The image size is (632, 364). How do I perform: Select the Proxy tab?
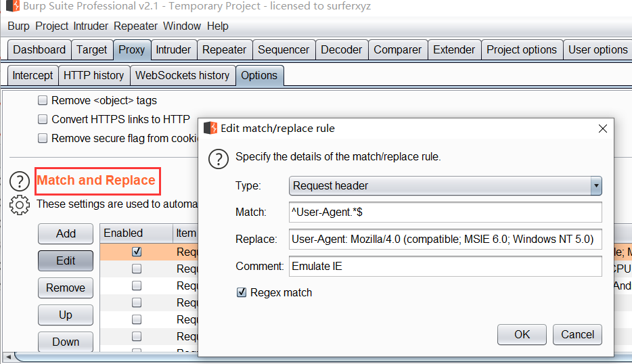pos(132,49)
